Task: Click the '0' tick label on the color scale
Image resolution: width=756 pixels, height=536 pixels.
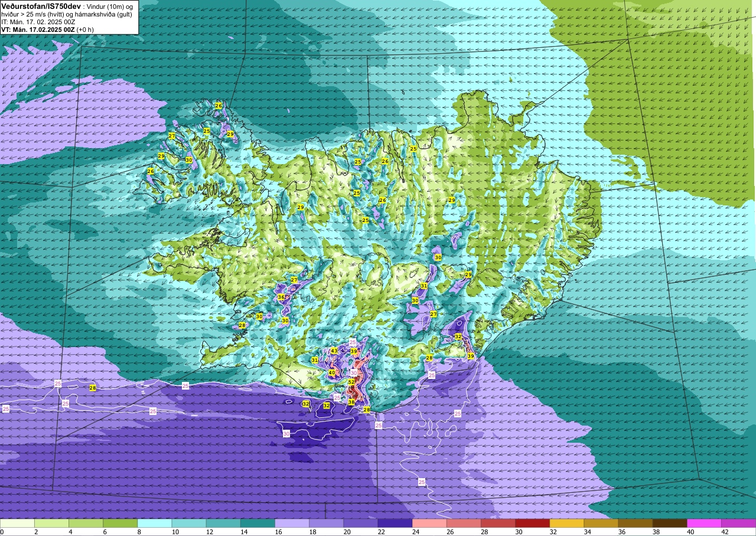Action: coord(2,532)
